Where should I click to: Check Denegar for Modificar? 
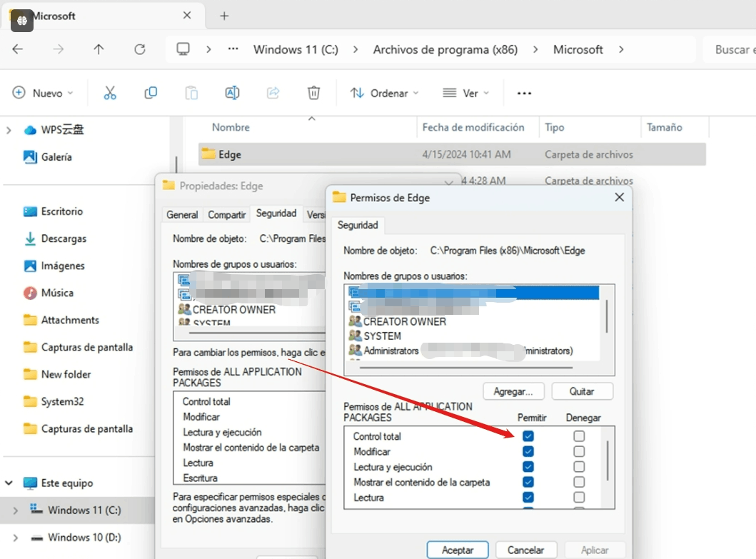point(579,451)
